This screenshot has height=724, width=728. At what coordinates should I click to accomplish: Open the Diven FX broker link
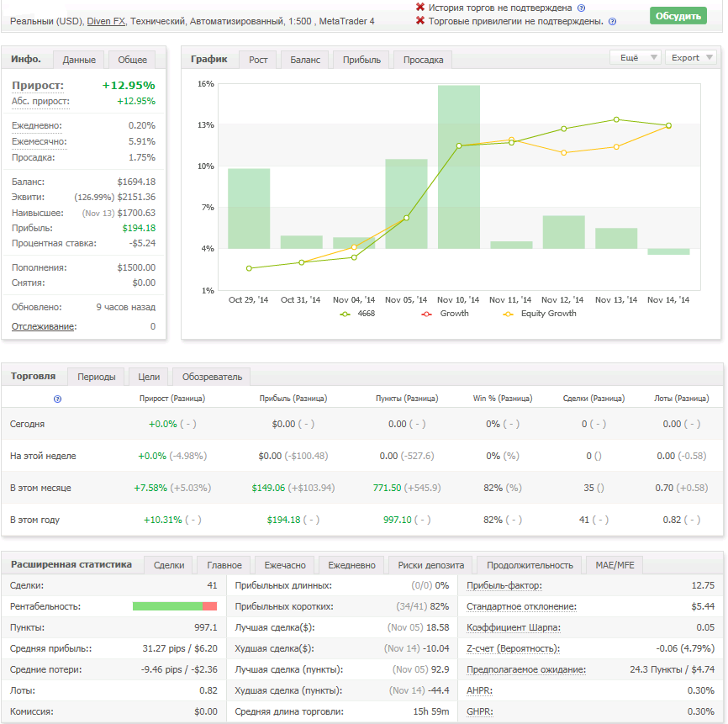coord(106,21)
